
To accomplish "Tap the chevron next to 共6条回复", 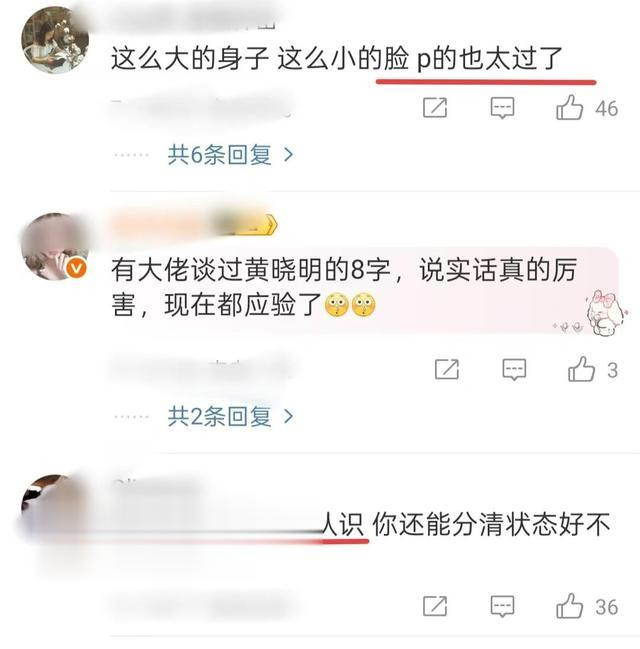I will click(x=289, y=155).
